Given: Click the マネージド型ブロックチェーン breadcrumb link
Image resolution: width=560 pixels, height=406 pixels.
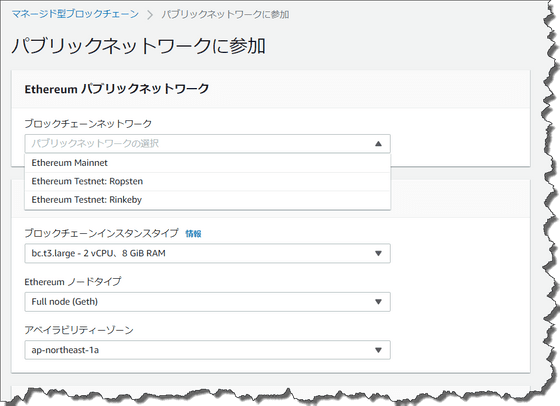Looking at the screenshot, I should coord(75,14).
